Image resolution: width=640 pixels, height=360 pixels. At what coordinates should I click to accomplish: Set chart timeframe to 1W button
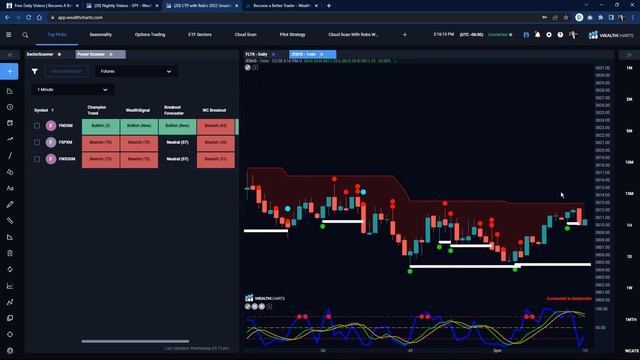pos(629,288)
